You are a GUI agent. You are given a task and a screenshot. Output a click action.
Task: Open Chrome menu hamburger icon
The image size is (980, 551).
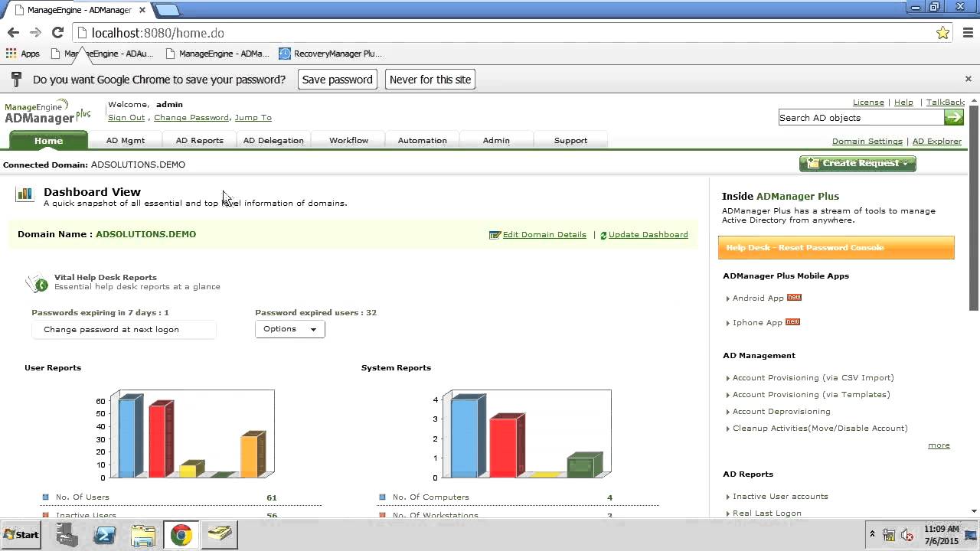(968, 33)
